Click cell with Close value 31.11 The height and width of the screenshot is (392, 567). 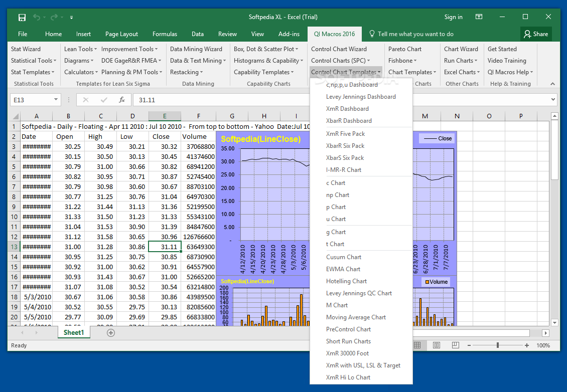(165, 247)
